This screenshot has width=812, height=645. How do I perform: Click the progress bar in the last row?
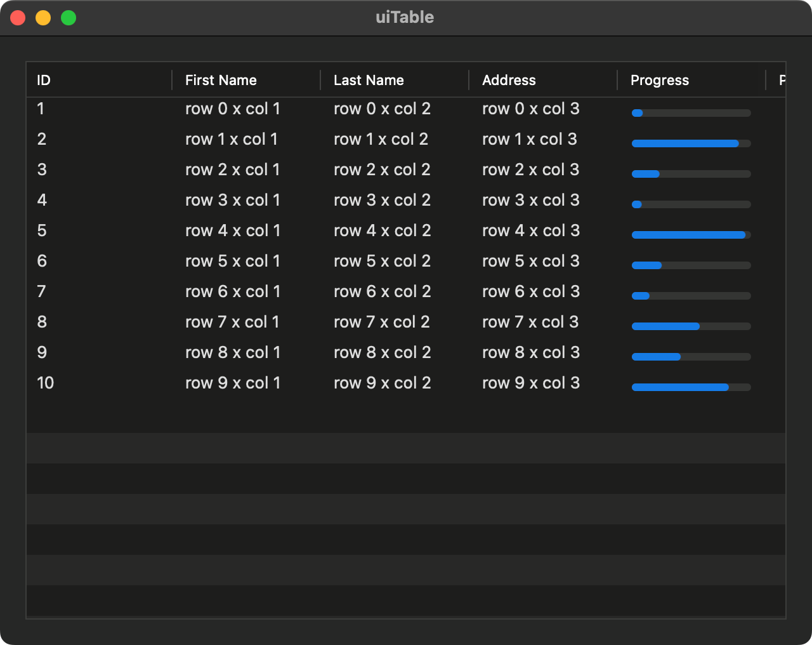click(691, 387)
